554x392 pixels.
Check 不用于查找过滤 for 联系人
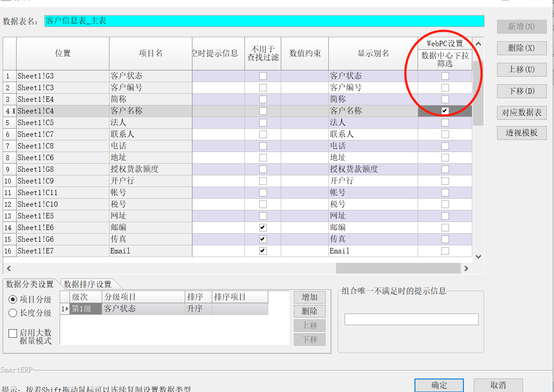[x=263, y=134]
